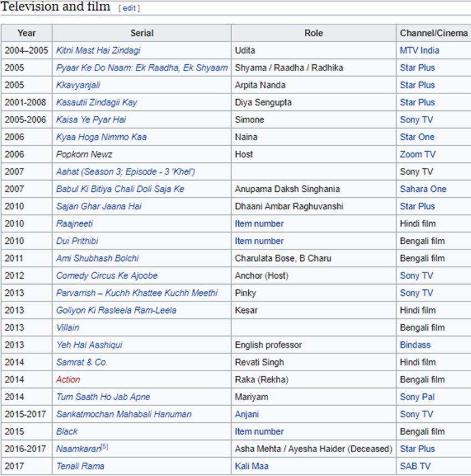
Task: Open the Tum Saath Ho Jab Apne link
Action: click(x=103, y=397)
